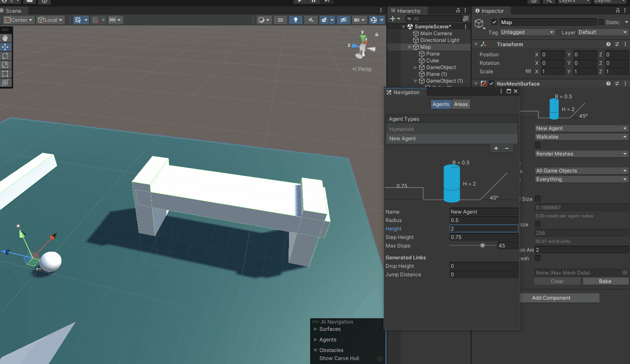Screen dimensions: 630x364
Task: Toggle scene lighting bulb icon
Action: (296, 20)
